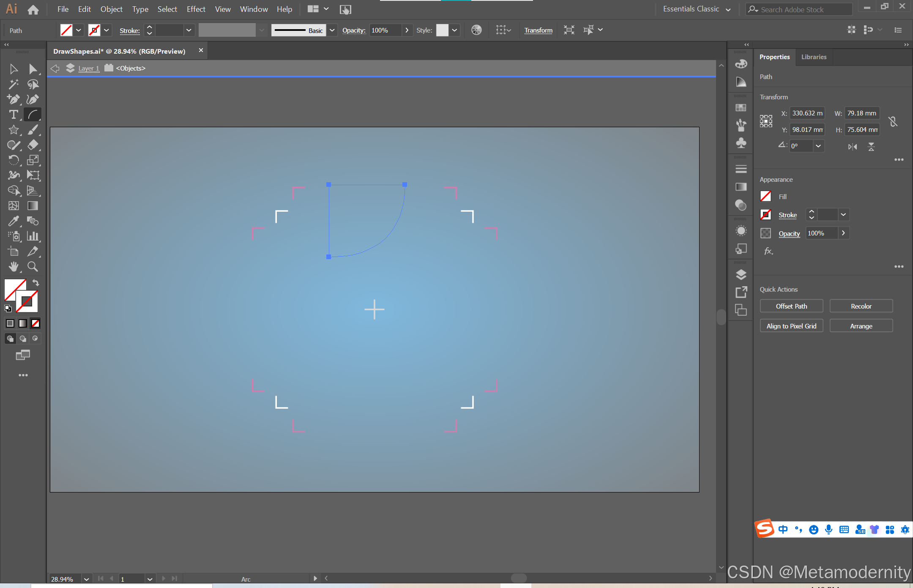The image size is (913, 588).
Task: Select the Magic Wand tool
Action: click(x=14, y=84)
